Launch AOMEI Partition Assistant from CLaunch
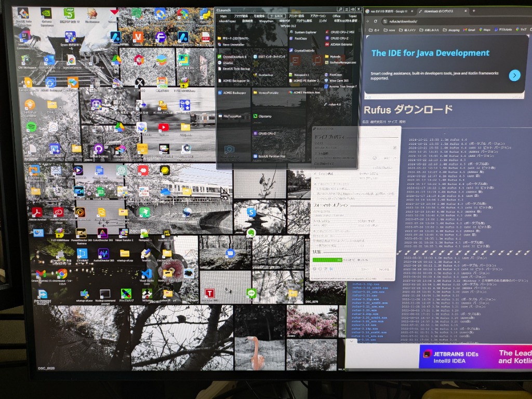Viewport: 532px width, 399px height. coord(304,92)
